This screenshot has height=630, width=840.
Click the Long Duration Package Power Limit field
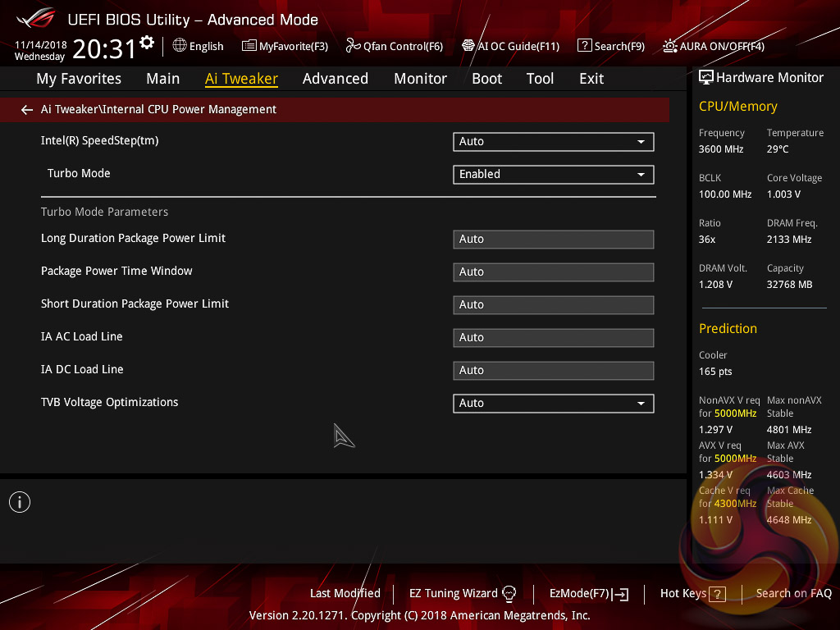point(553,240)
